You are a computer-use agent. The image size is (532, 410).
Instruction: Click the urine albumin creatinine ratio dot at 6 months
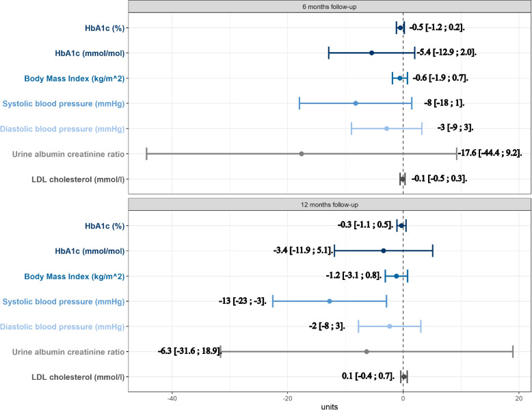[x=302, y=154]
